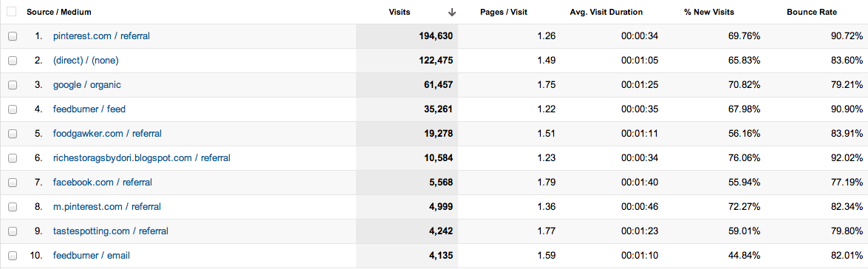Sort by Bounce Rate column header
This screenshot has width=868, height=269.
point(812,12)
